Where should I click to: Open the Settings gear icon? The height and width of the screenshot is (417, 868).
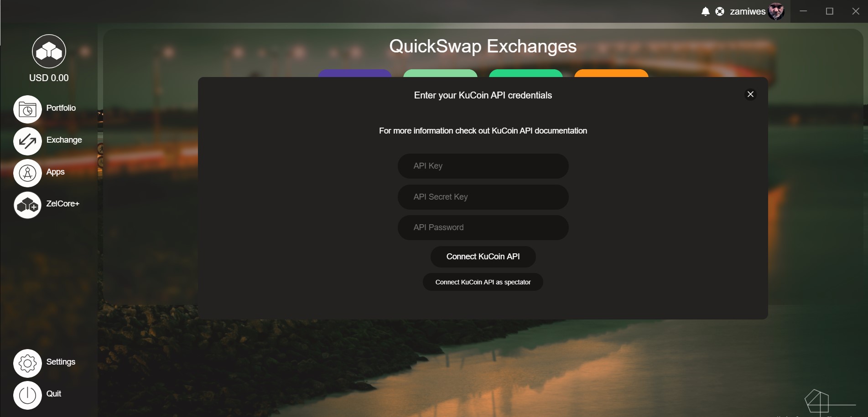27,363
